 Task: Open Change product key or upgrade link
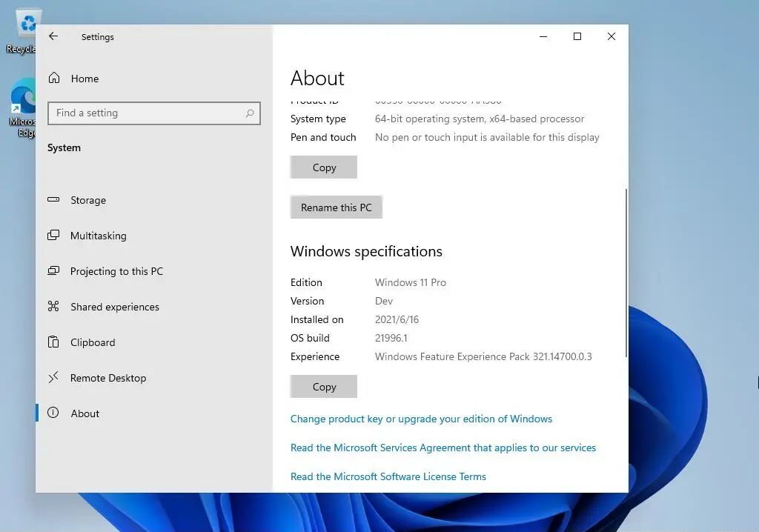pos(421,419)
